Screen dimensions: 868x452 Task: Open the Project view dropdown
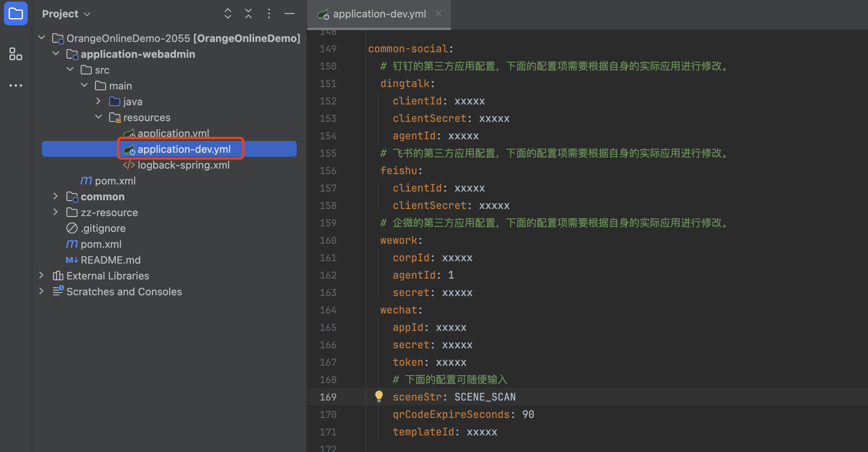point(66,14)
